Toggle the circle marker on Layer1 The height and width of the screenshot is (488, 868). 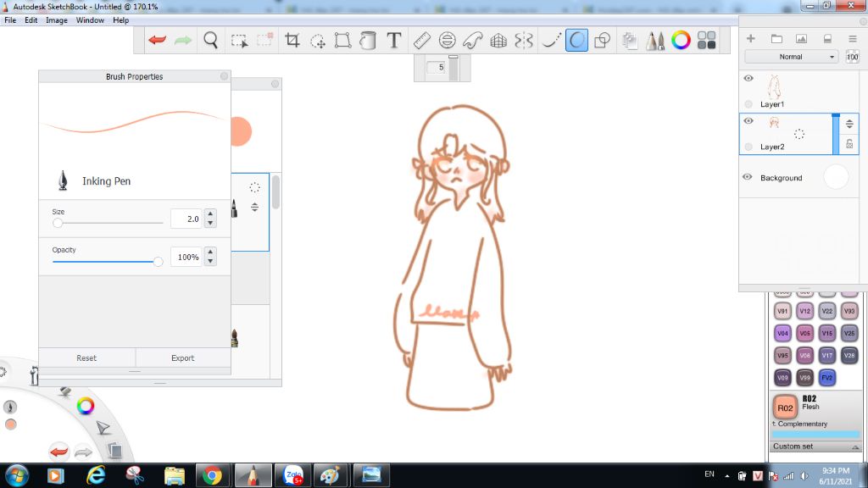click(x=748, y=104)
